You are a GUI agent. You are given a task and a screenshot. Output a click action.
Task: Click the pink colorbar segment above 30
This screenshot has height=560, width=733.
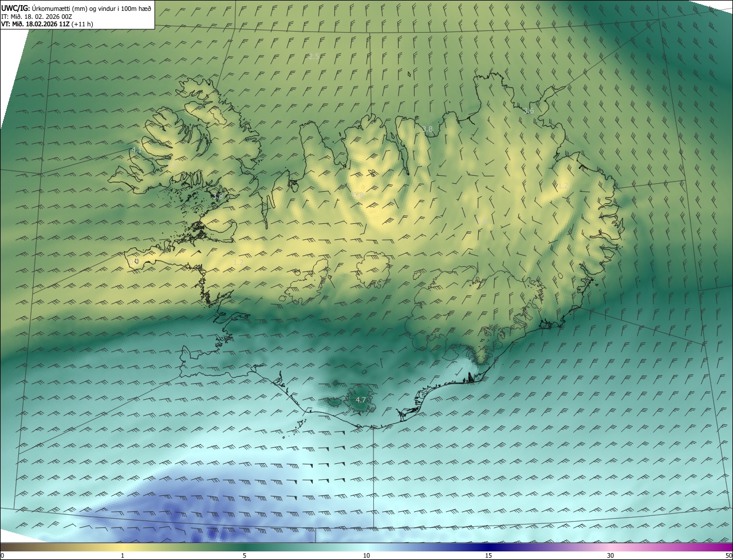[610, 547]
